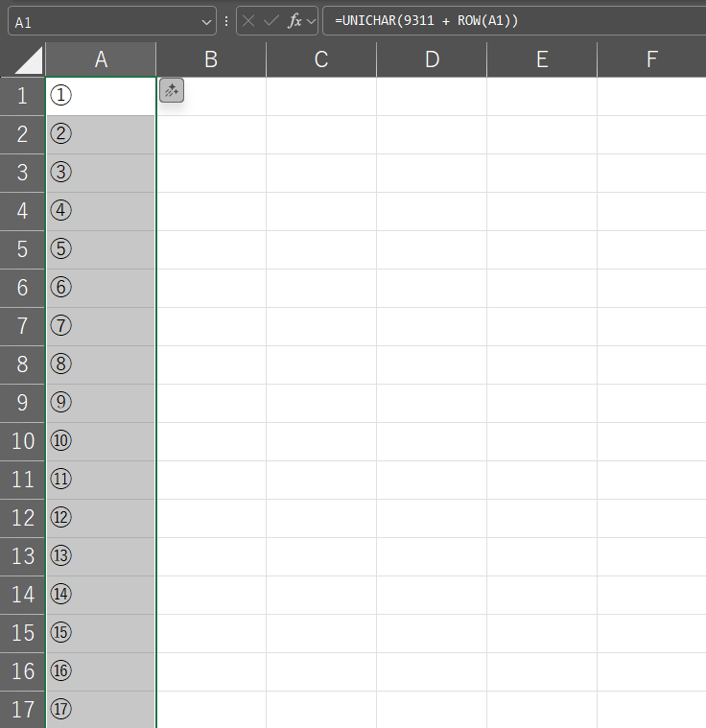The image size is (706, 728).
Task: Select row 1 header
Action: tap(22, 96)
